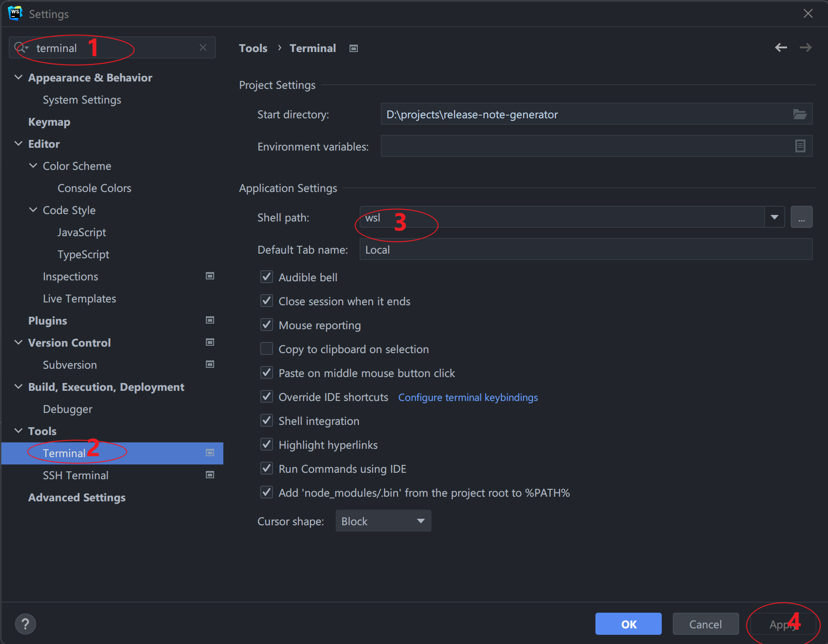
Task: Open the Shell path dropdown list
Action: point(774,217)
